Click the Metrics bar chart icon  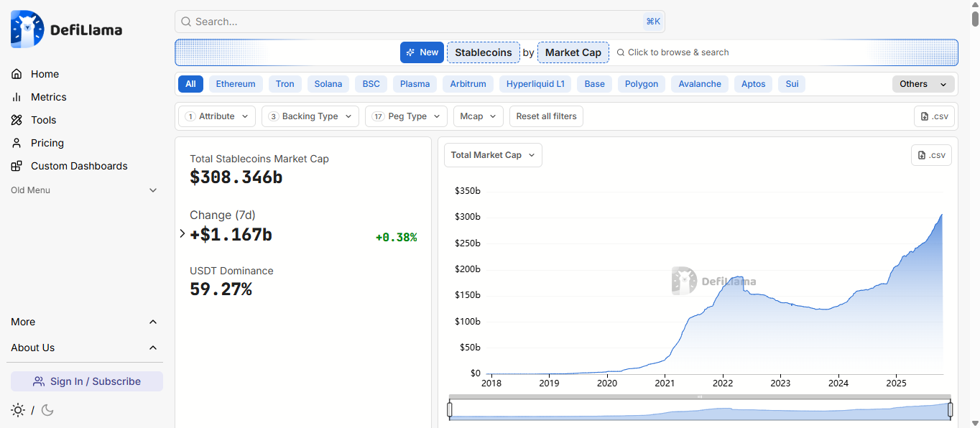pyautogui.click(x=17, y=97)
